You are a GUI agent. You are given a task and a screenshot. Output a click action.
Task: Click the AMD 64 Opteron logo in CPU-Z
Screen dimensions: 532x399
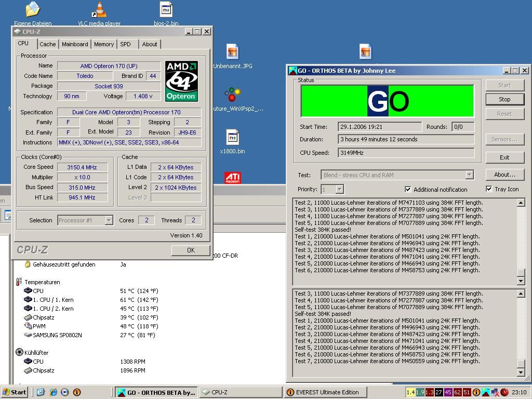point(181,81)
